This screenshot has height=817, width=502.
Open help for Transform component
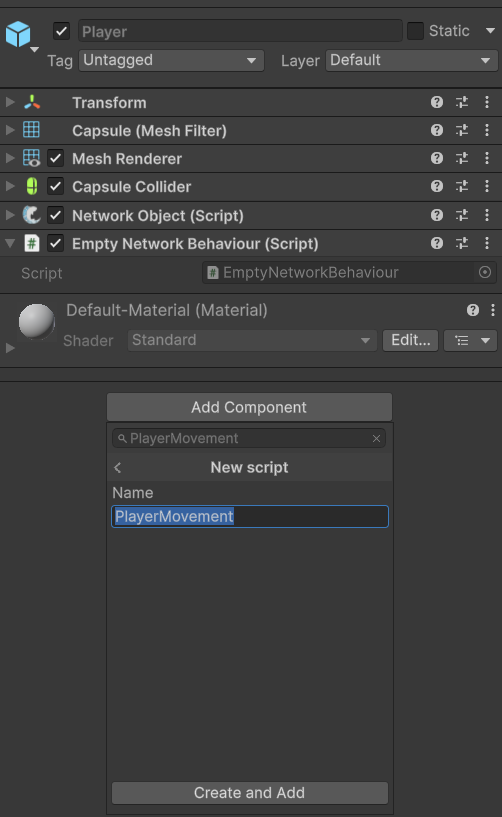pos(437,102)
